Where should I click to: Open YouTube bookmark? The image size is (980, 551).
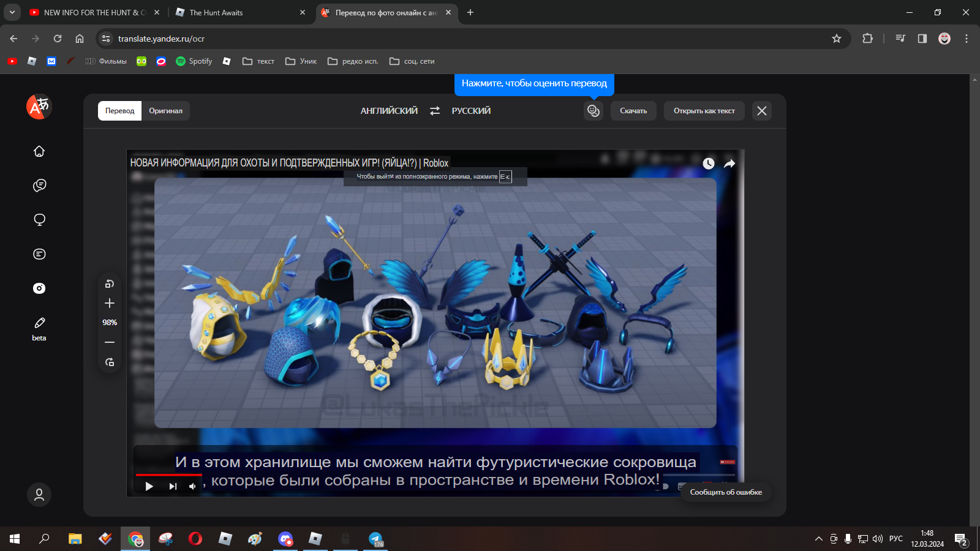(x=12, y=61)
